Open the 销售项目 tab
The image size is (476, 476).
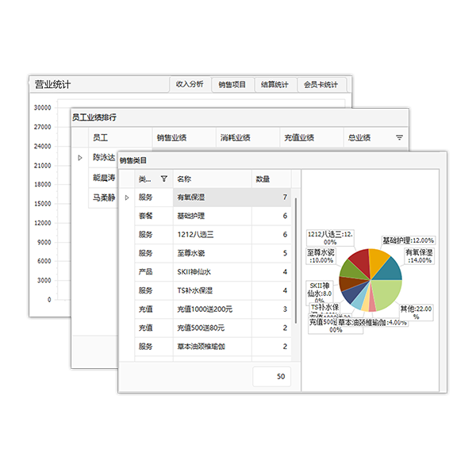click(x=232, y=84)
